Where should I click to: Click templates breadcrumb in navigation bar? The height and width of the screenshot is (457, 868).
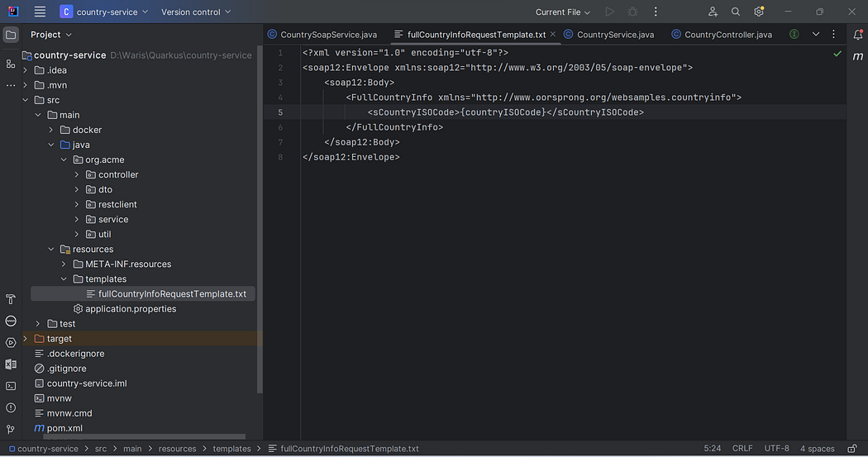click(x=232, y=449)
